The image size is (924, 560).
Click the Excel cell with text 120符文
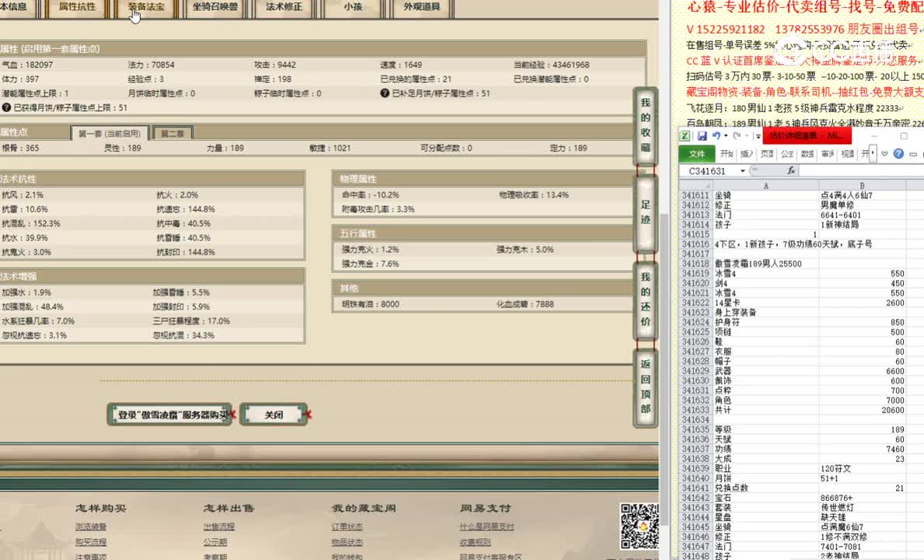pos(862,469)
